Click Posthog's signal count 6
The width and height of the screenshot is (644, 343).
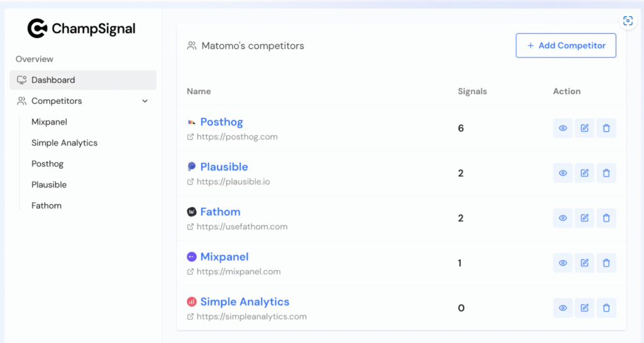461,128
